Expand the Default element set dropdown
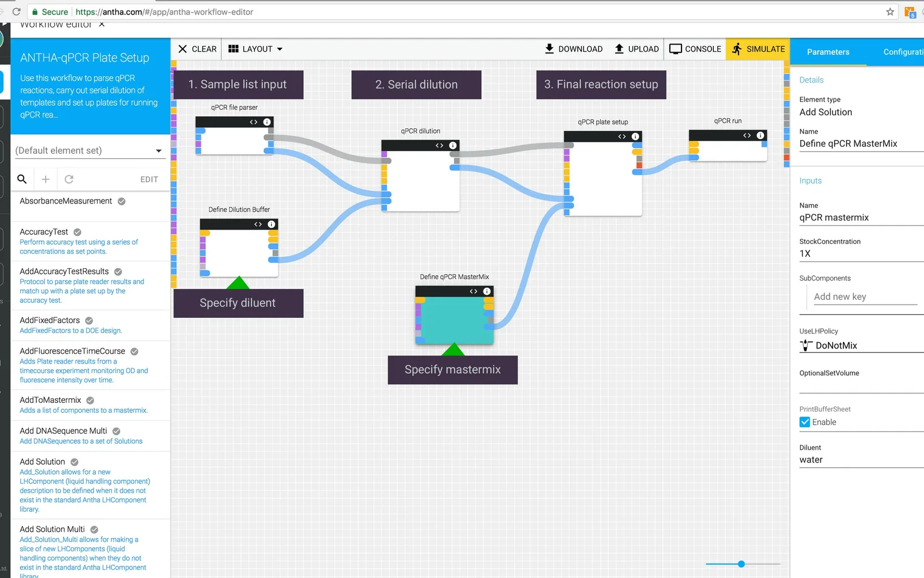The height and width of the screenshot is (578, 924). tap(90, 150)
